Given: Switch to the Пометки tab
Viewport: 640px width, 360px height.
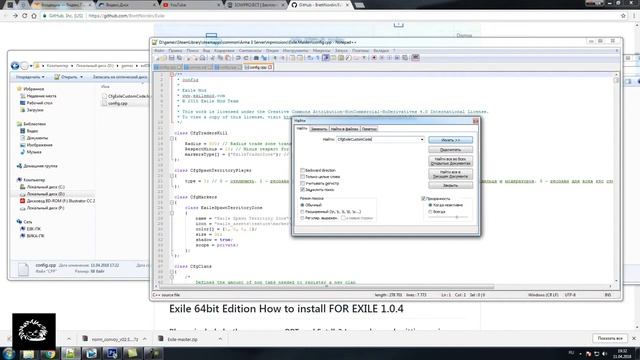Looking at the screenshot, I should click(x=369, y=129).
